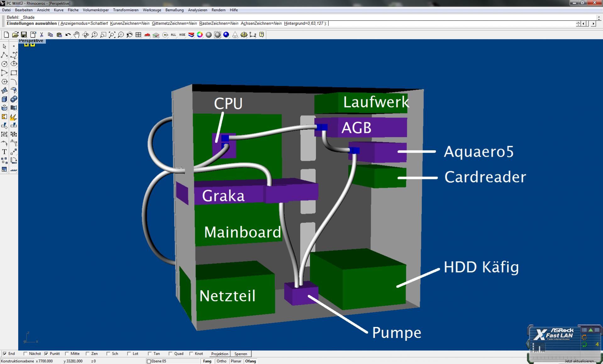Toggle Ofang in the status bar
The image size is (603, 364).
click(x=251, y=361)
